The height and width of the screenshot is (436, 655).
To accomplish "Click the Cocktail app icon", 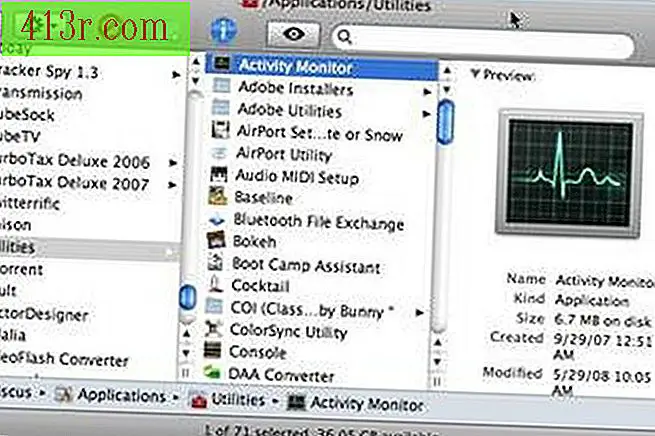I will pos(216,284).
